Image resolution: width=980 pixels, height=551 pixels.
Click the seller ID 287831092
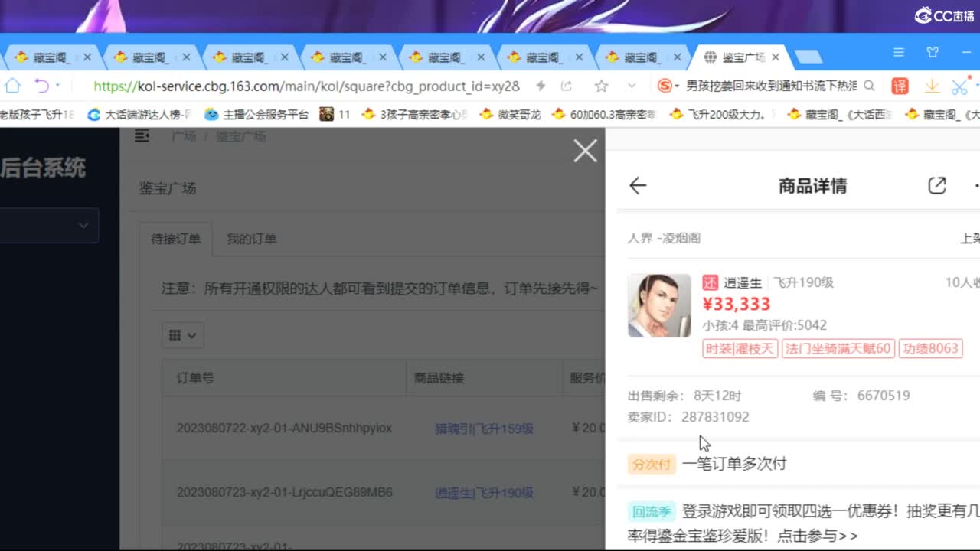(715, 417)
